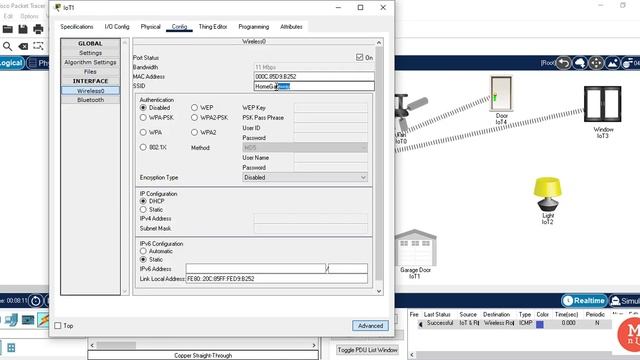The image size is (640, 360).
Task: Click the Toggle PDU List Window button
Action: [x=367, y=350]
